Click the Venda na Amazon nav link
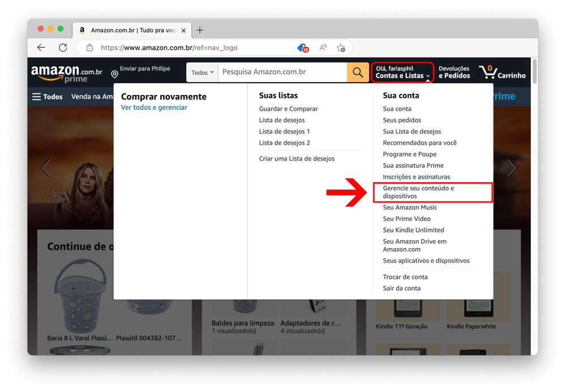566x392 pixels. 92,97
